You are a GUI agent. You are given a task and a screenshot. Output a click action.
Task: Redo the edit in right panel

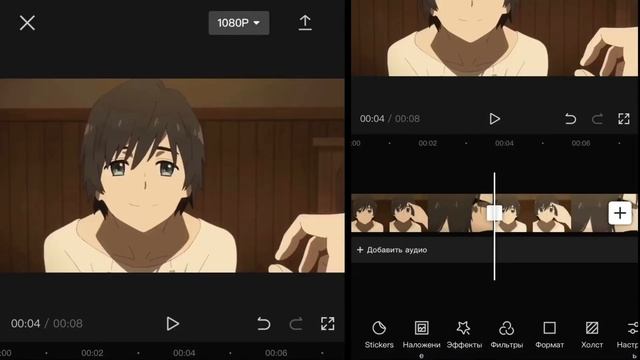(597, 119)
